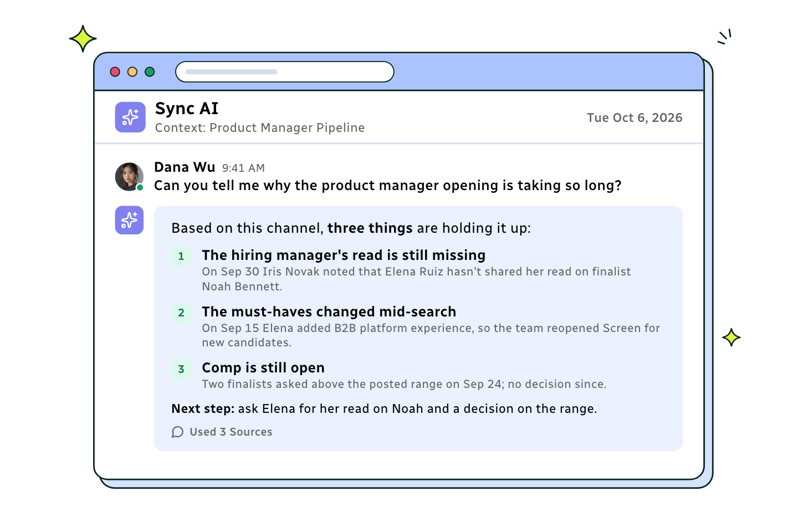Click "Context: Product Manager Pipeline" subtitle
The image size is (798, 532).
click(260, 127)
